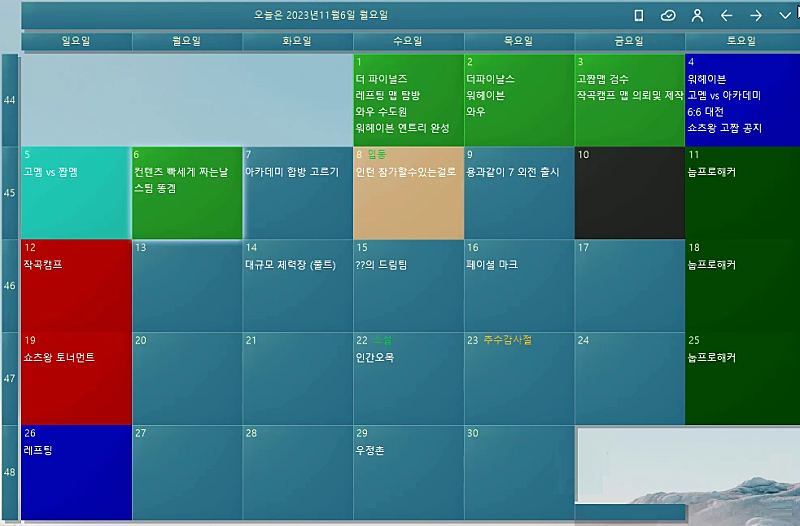The image size is (800, 526).
Task: Click the 월요일 column header
Action: click(x=187, y=41)
